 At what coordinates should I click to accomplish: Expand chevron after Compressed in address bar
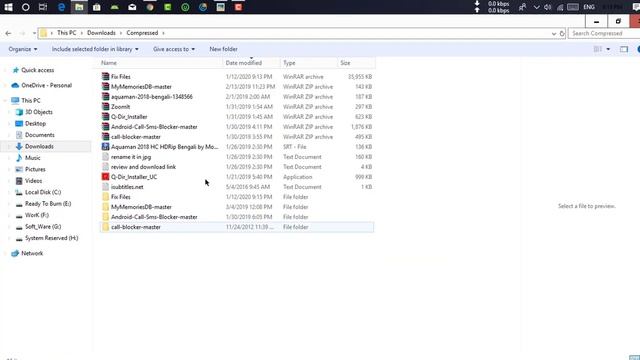point(163,33)
